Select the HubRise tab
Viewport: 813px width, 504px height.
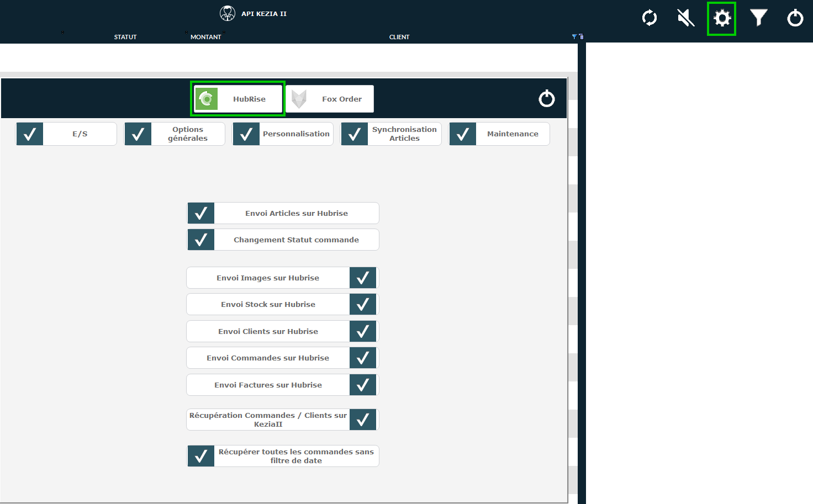(238, 99)
